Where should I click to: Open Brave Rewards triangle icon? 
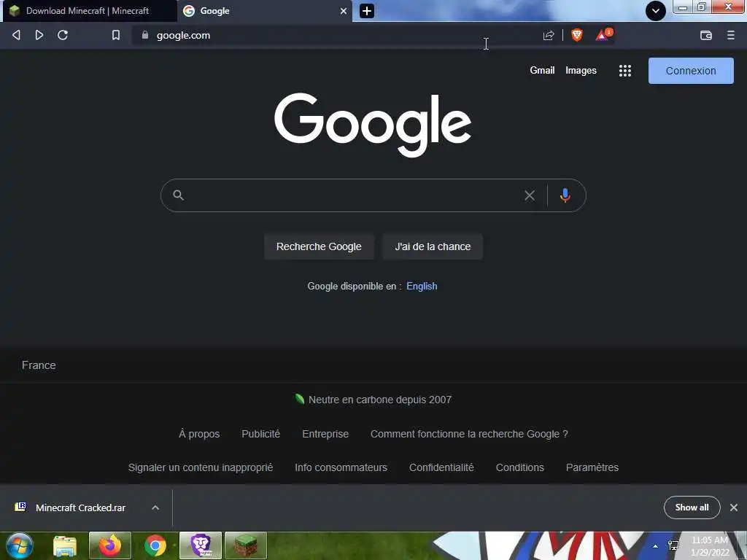603,35
